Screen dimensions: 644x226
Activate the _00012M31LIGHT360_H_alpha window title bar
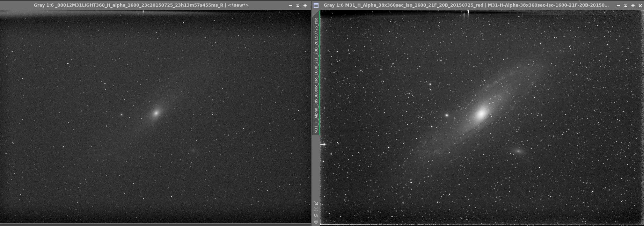point(141,5)
